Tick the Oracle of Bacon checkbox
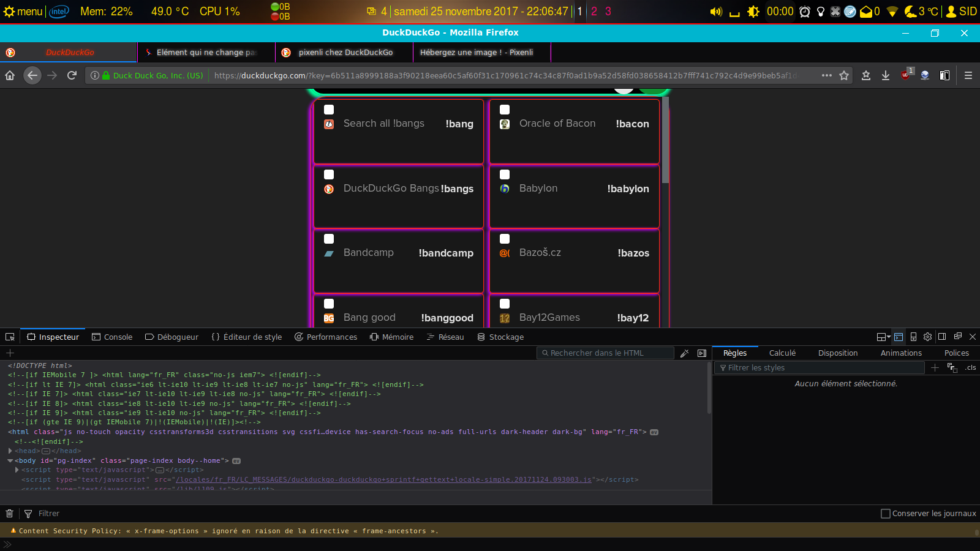Viewport: 980px width, 551px height. (x=505, y=110)
